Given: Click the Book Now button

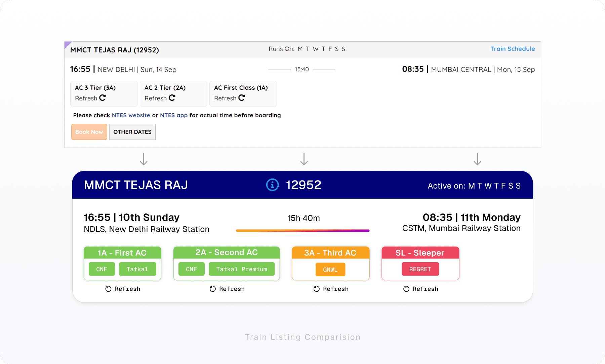Looking at the screenshot, I should click(x=89, y=132).
